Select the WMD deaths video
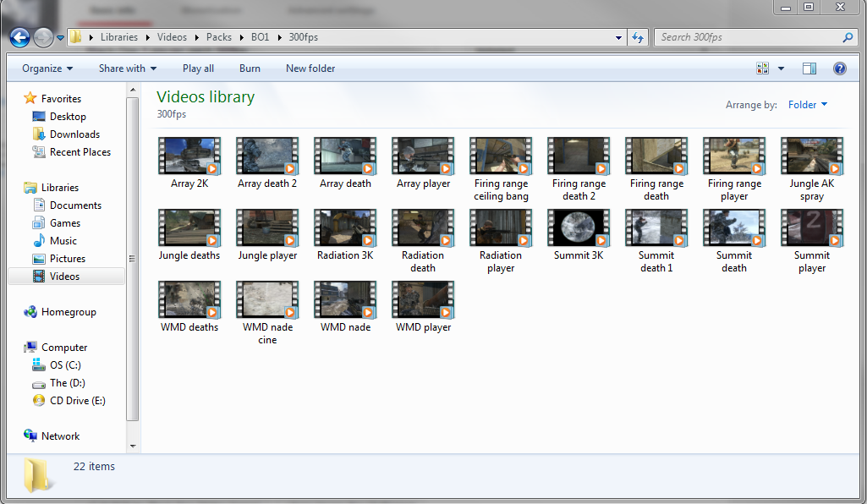The image size is (867, 504). tap(189, 307)
